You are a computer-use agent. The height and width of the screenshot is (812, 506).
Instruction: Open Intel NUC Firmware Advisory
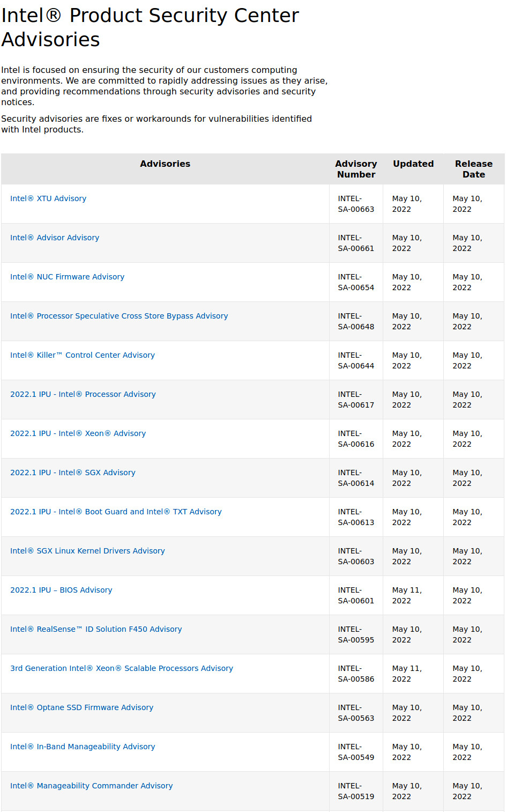coord(67,277)
